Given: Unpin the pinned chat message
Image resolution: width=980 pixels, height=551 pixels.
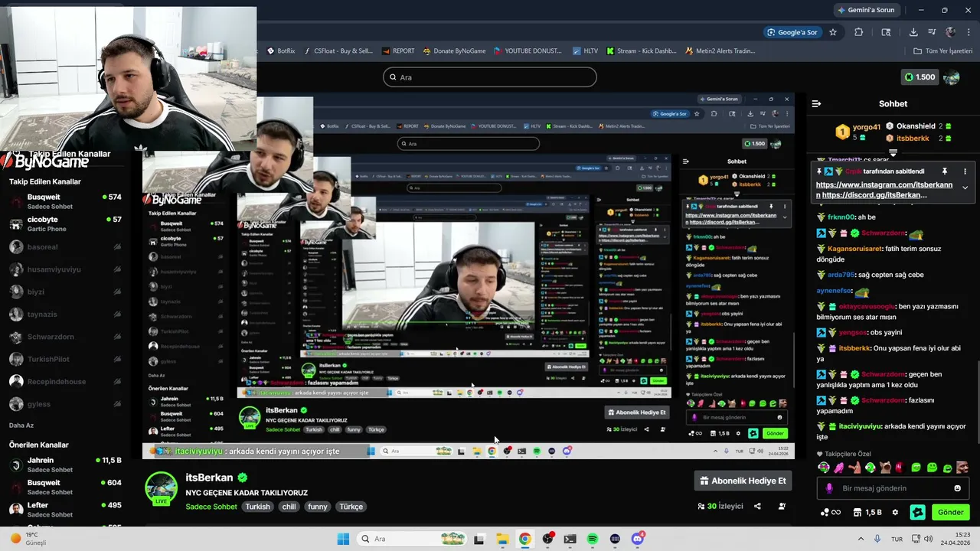Looking at the screenshot, I should tap(945, 171).
